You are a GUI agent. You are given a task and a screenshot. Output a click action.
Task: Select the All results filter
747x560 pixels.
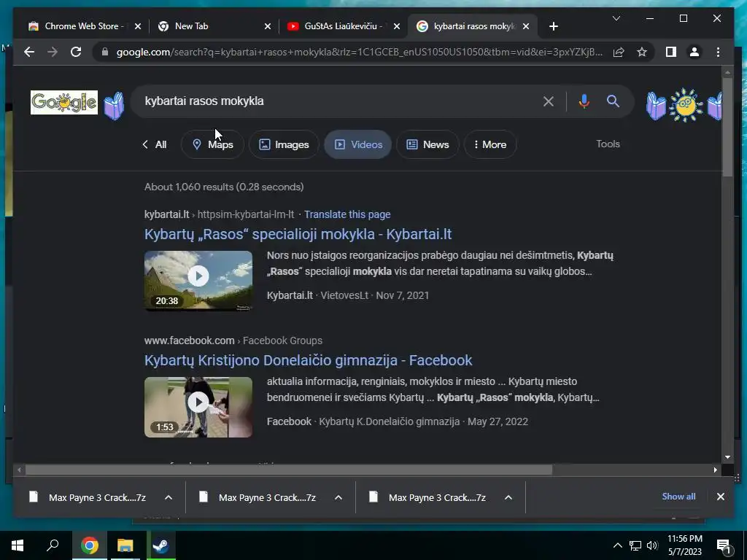click(x=155, y=144)
